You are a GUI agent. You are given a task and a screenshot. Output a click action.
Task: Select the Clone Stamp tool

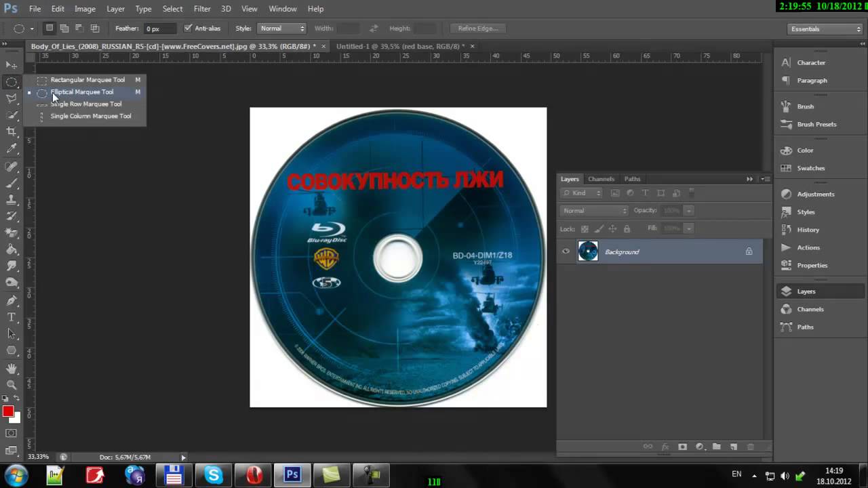[12, 200]
